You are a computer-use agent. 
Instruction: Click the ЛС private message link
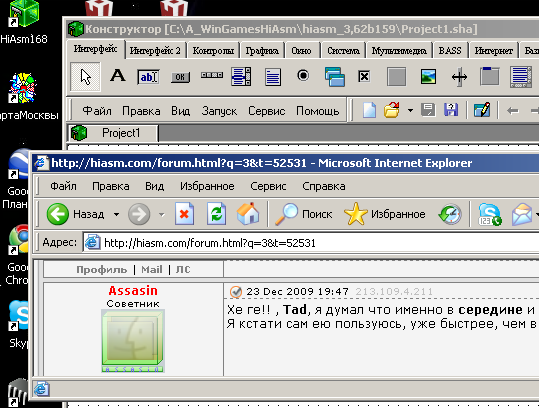183,270
